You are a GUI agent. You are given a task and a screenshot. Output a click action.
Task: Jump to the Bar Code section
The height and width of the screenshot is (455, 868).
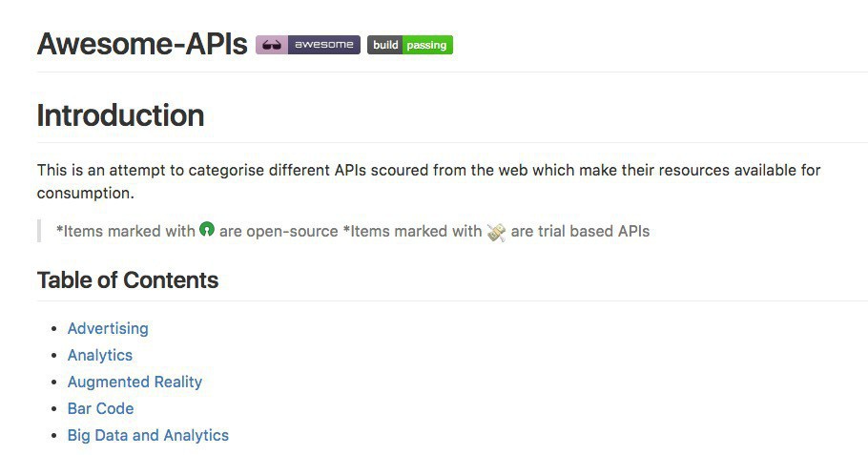[100, 408]
